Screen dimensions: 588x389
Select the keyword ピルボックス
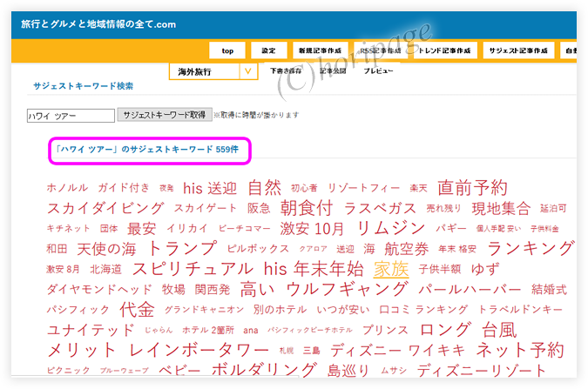[x=258, y=249]
